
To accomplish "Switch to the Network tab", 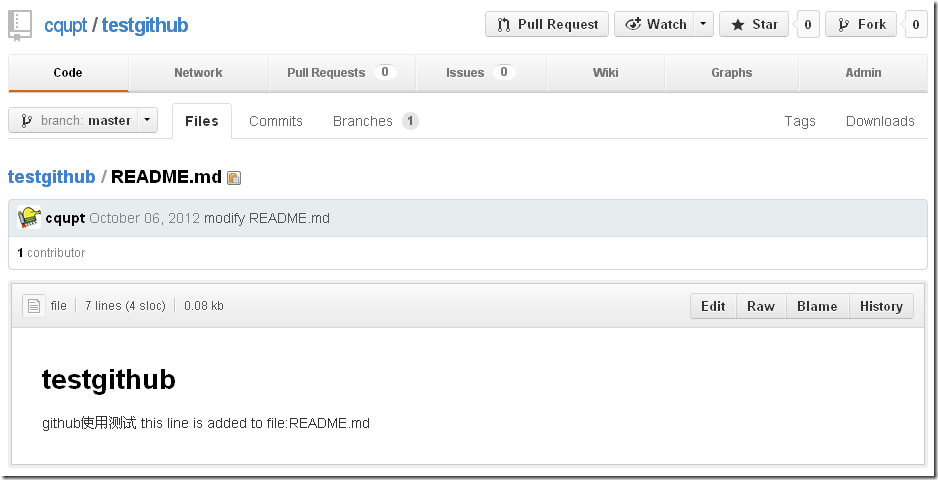I will click(x=198, y=73).
